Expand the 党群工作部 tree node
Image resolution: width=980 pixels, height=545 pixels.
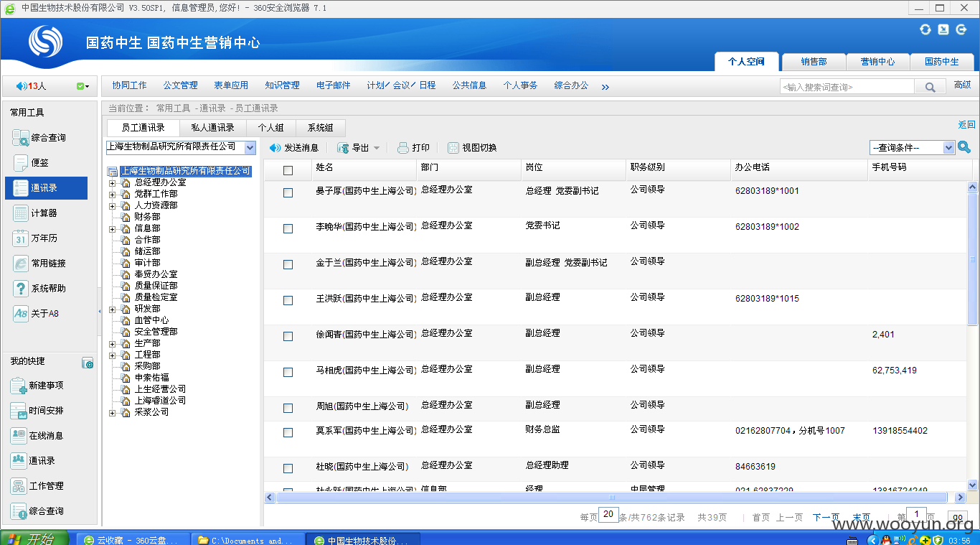112,194
